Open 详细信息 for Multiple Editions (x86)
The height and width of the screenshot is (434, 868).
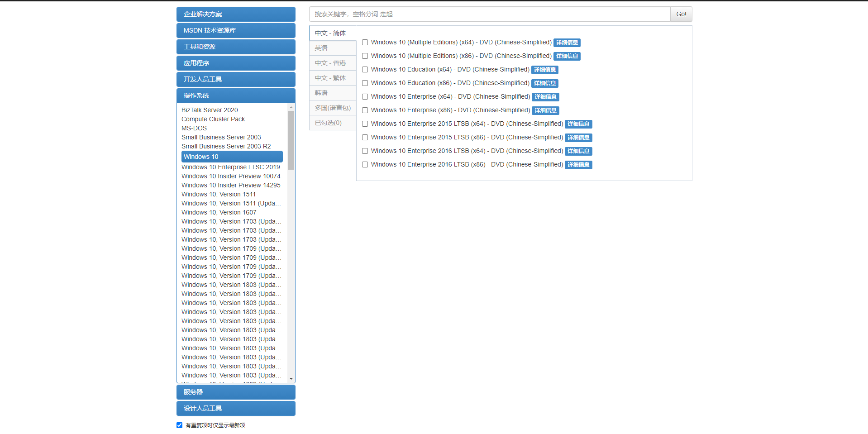click(567, 56)
